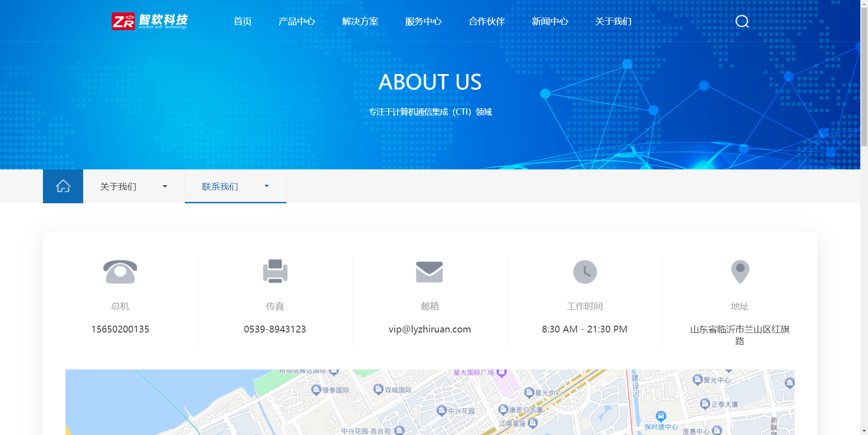
Task: Click the telephone icon above 总机
Action: click(120, 271)
